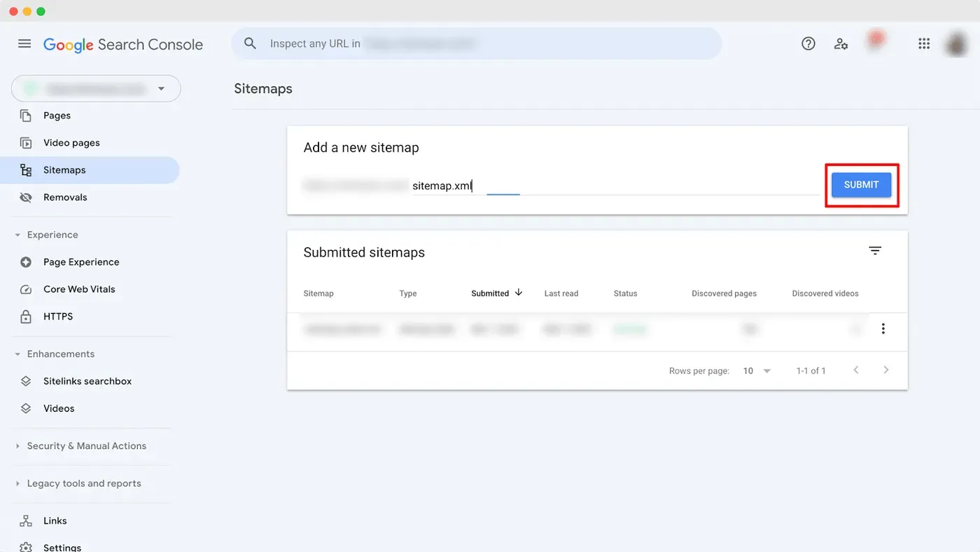The image size is (980, 552).
Task: Click the Discovered pages column header
Action: tap(724, 294)
